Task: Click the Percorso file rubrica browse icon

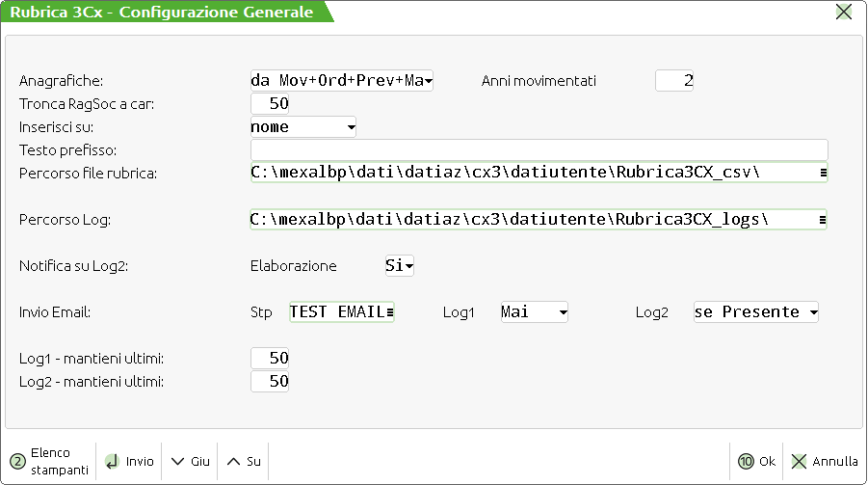Action: pyautogui.click(x=822, y=174)
